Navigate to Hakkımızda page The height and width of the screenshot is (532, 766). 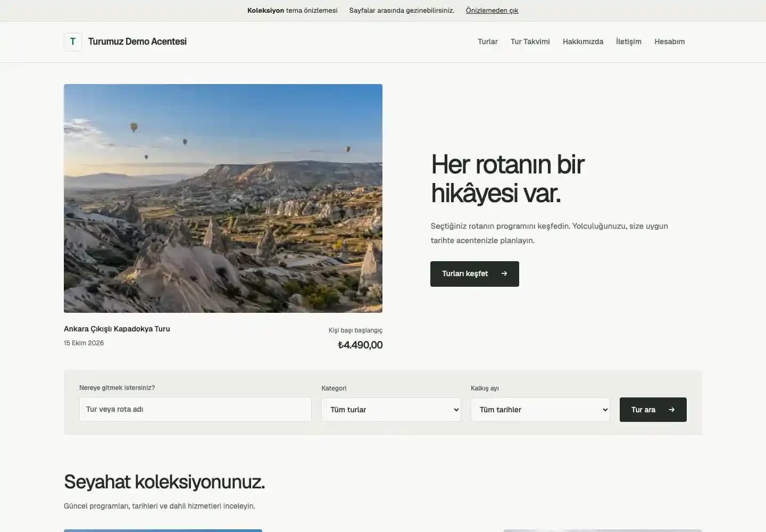[x=583, y=41]
